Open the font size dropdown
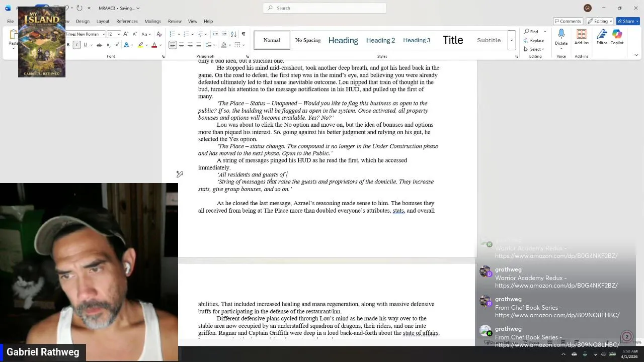The width and height of the screenshot is (644, 362). tap(119, 34)
